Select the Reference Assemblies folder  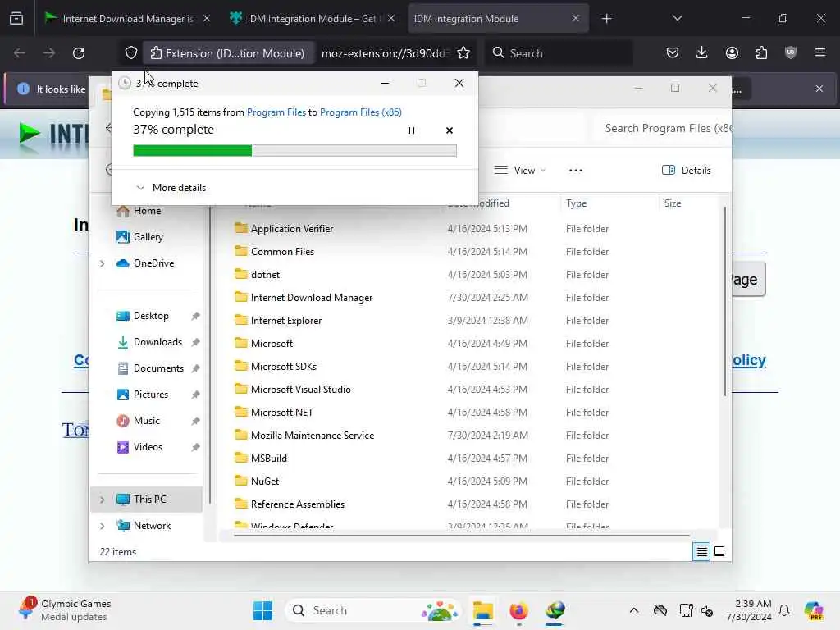click(297, 504)
